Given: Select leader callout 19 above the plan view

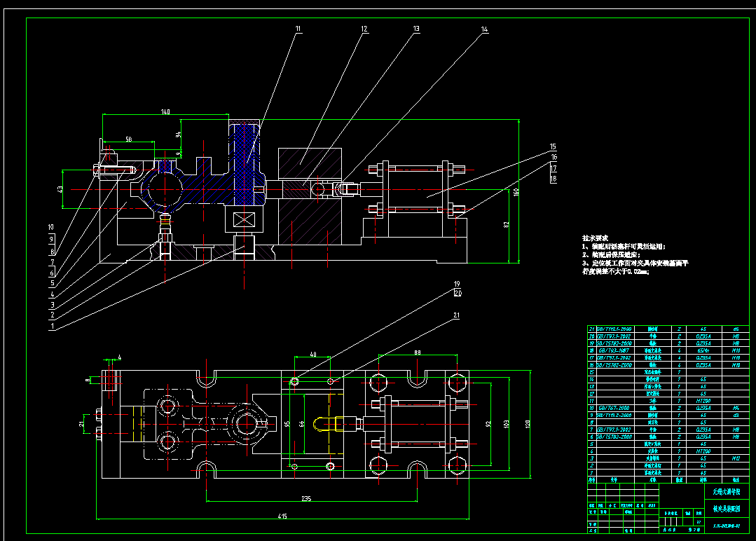Looking at the screenshot, I should 457,284.
